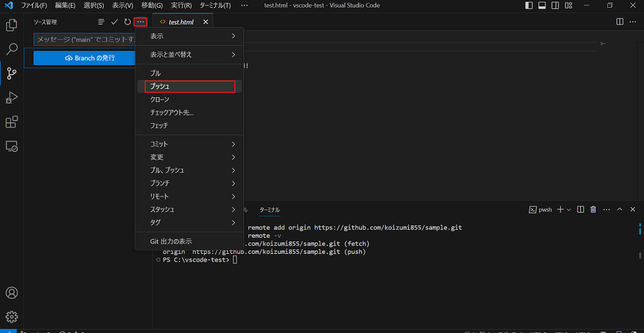Select プッシュ from the menu
Screen dimensions: 644x333
click(x=189, y=86)
